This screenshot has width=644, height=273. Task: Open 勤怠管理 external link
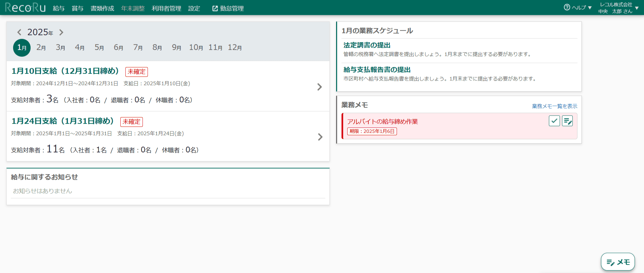228,8
